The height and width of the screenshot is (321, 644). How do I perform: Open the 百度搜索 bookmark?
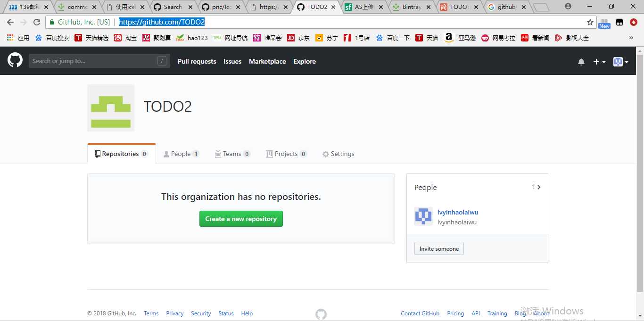pos(52,38)
